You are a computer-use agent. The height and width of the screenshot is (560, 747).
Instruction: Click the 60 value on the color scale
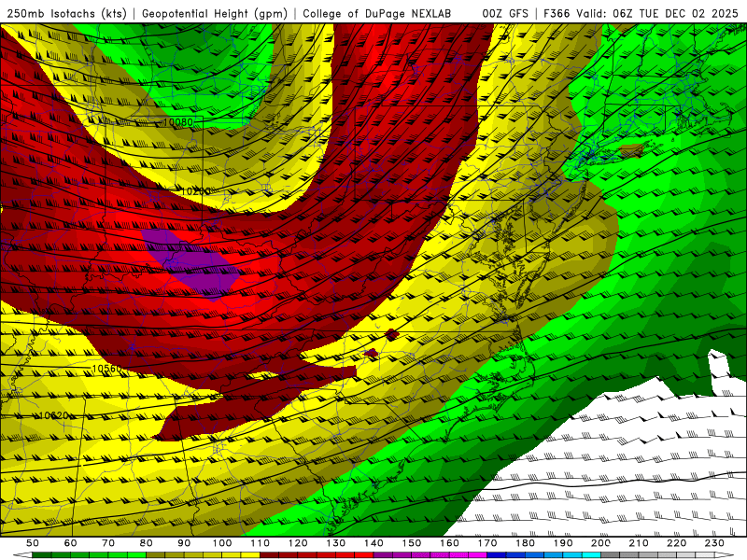click(x=70, y=543)
